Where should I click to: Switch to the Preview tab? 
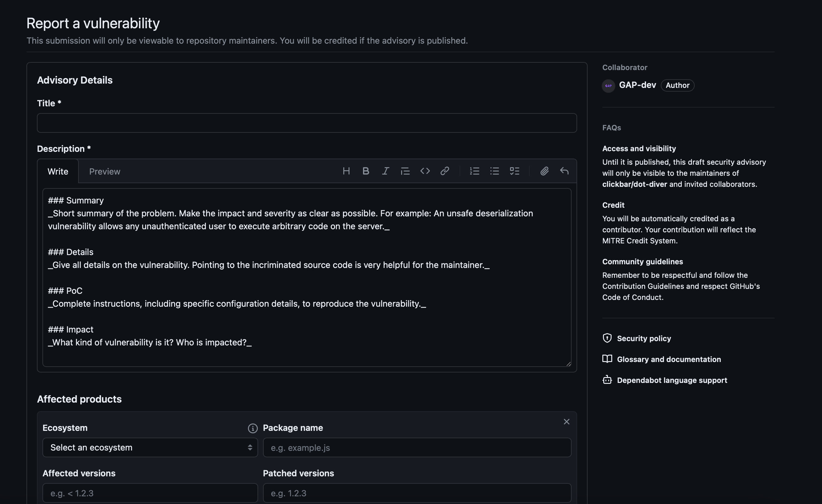pos(104,171)
